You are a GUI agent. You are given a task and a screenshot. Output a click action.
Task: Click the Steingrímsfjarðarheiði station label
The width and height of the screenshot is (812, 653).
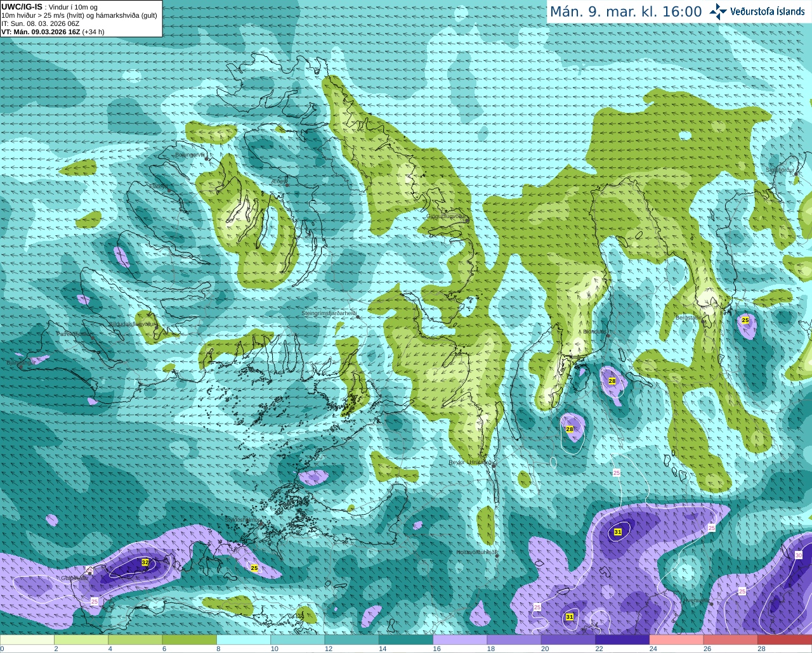pos(329,313)
